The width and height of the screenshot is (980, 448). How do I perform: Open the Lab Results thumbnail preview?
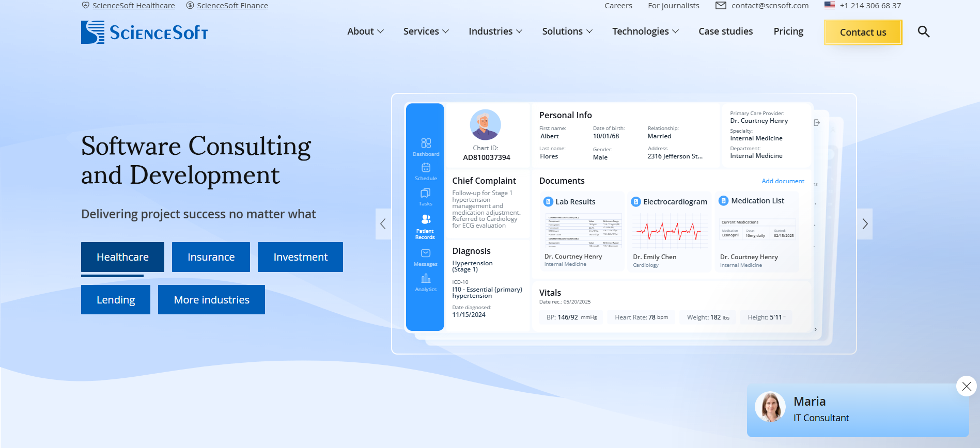click(x=584, y=231)
